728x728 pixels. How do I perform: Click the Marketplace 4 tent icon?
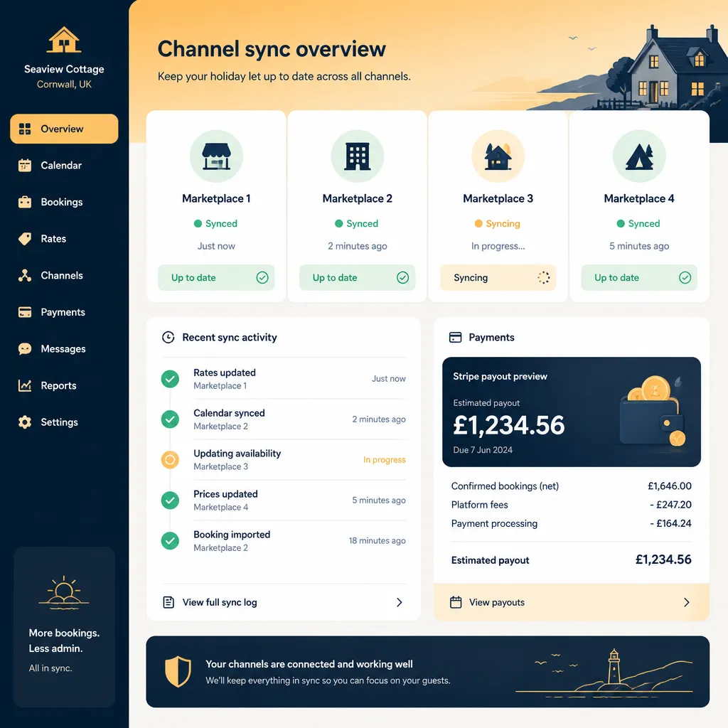[x=639, y=156]
